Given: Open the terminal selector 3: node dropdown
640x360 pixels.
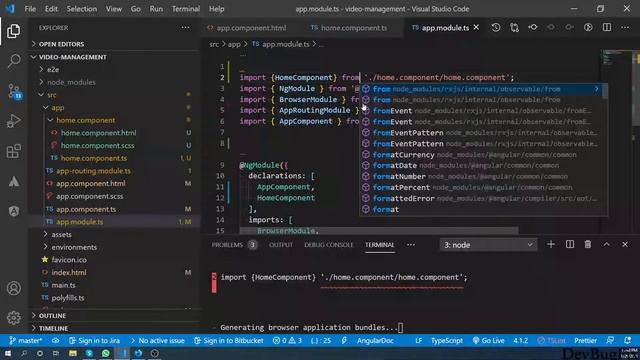Looking at the screenshot, I should pyautogui.click(x=488, y=245).
